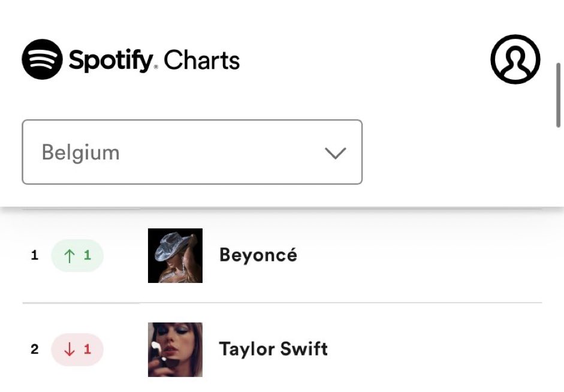The width and height of the screenshot is (564, 392).
Task: Click rank number 2 in the chart
Action: 35,349
